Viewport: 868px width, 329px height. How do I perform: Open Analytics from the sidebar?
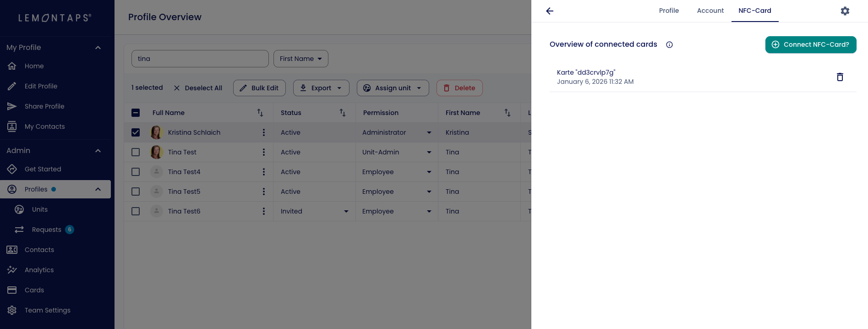(39, 270)
